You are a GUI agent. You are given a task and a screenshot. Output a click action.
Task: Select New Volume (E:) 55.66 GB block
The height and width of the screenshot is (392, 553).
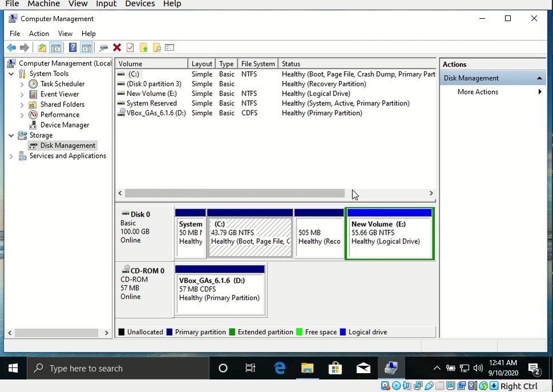pos(390,234)
